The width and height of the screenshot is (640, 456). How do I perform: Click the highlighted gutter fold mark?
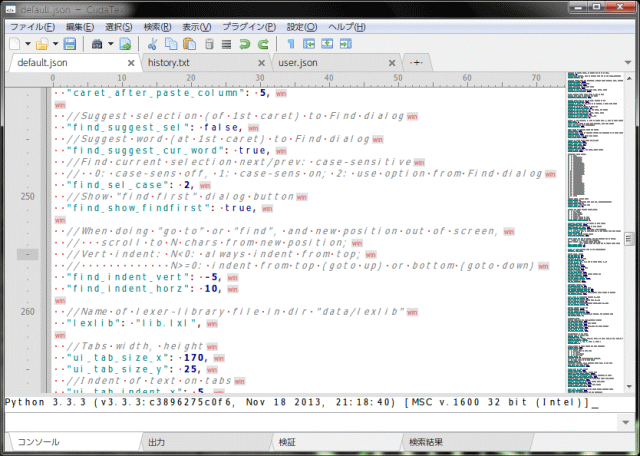pos(27,254)
